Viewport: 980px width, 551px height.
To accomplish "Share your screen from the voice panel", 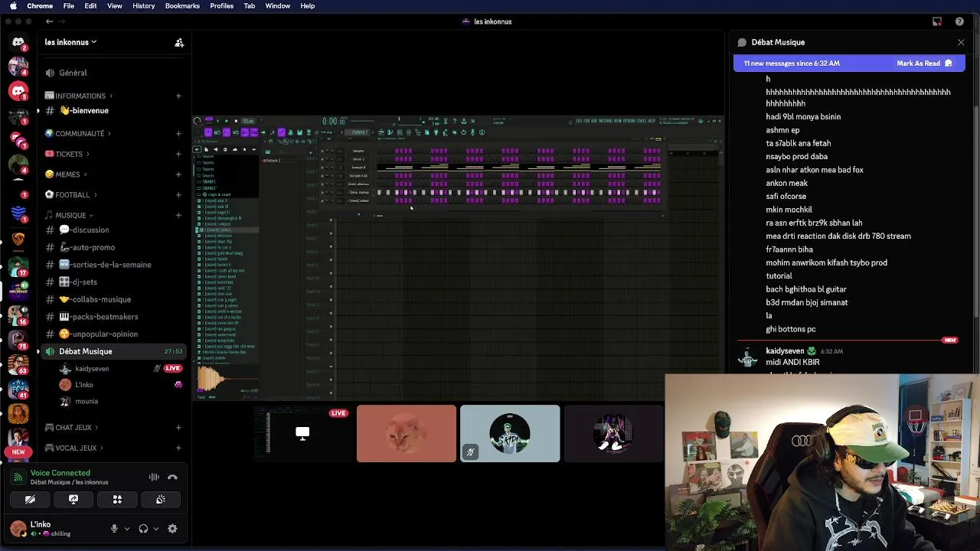I will pyautogui.click(x=73, y=499).
